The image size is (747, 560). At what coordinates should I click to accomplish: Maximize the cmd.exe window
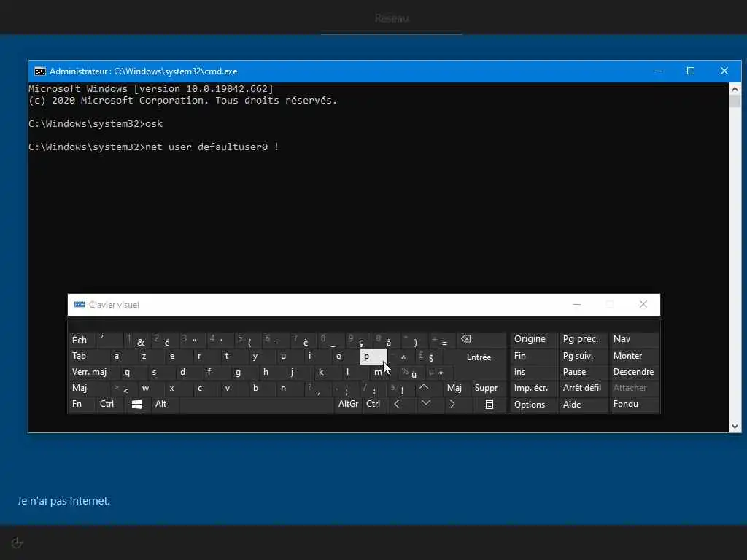pyautogui.click(x=691, y=71)
